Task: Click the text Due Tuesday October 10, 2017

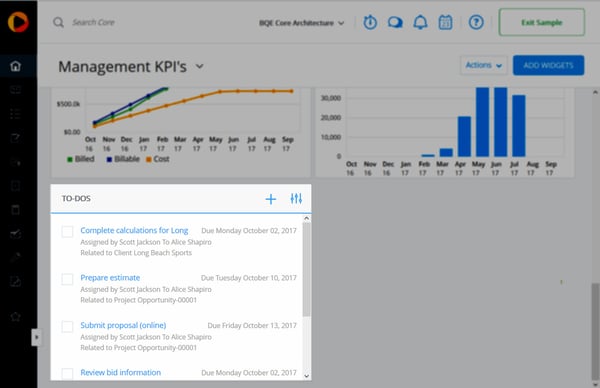Action: tap(249, 278)
